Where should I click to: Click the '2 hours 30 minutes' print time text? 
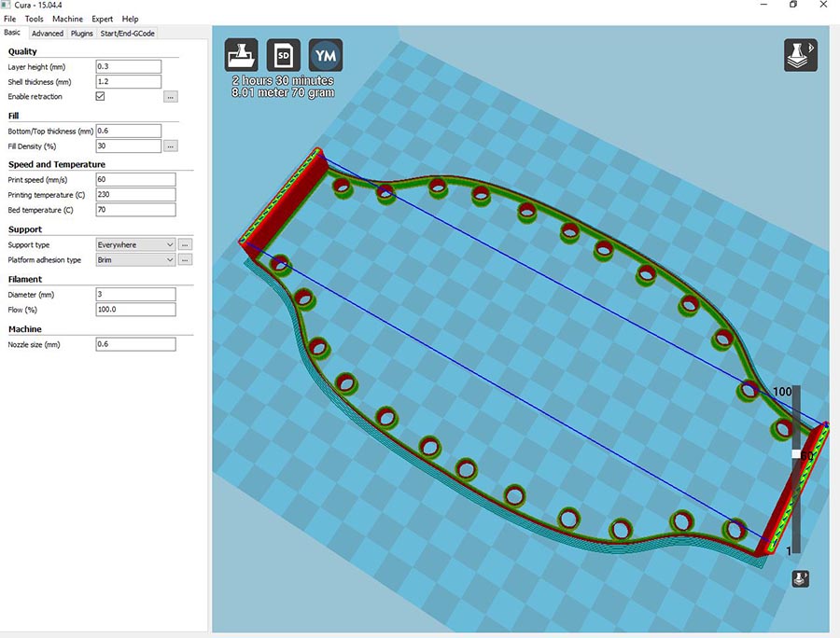[283, 80]
